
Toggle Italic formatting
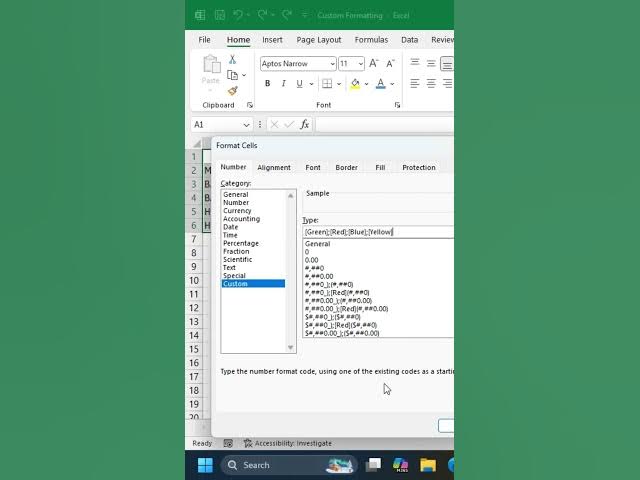(x=283, y=83)
